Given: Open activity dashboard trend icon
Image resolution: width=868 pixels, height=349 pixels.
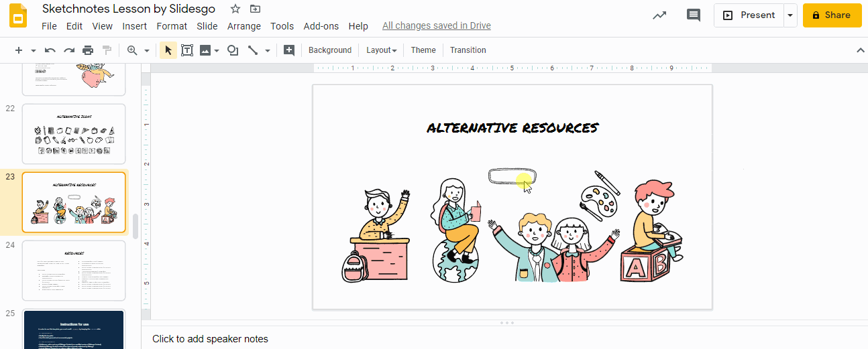Looking at the screenshot, I should click(x=660, y=15).
